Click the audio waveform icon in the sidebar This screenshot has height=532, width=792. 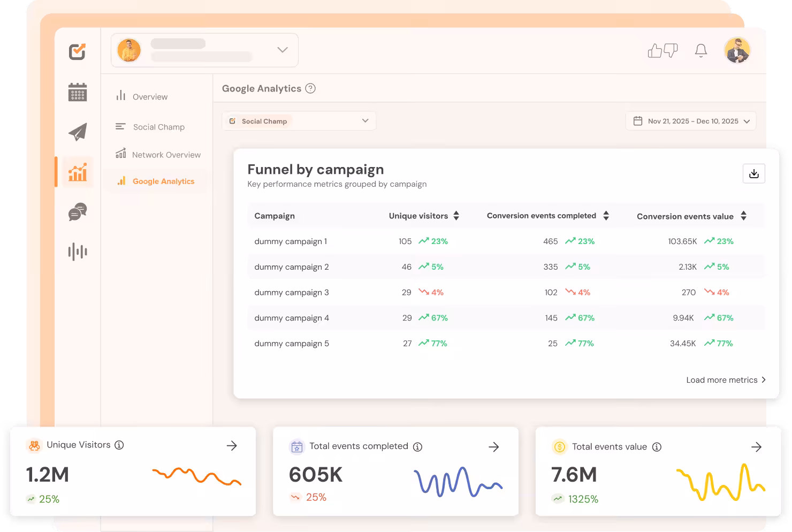click(77, 252)
